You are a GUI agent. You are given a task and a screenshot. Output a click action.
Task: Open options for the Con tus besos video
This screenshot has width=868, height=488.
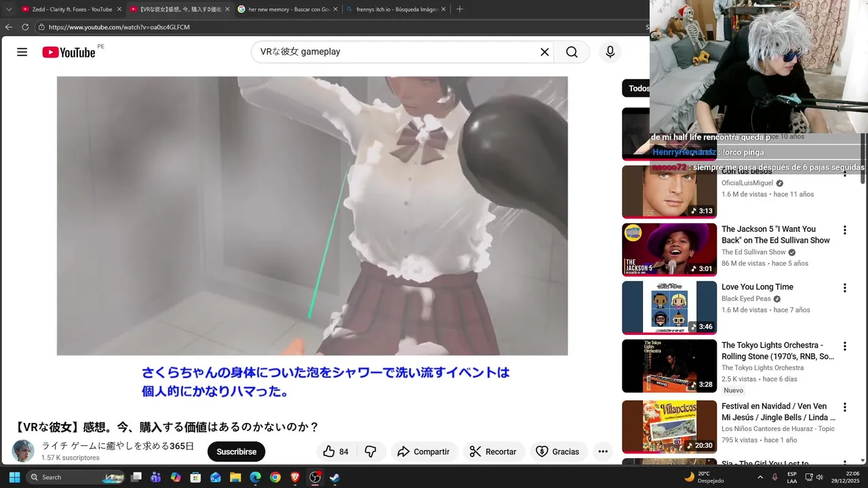tap(845, 173)
